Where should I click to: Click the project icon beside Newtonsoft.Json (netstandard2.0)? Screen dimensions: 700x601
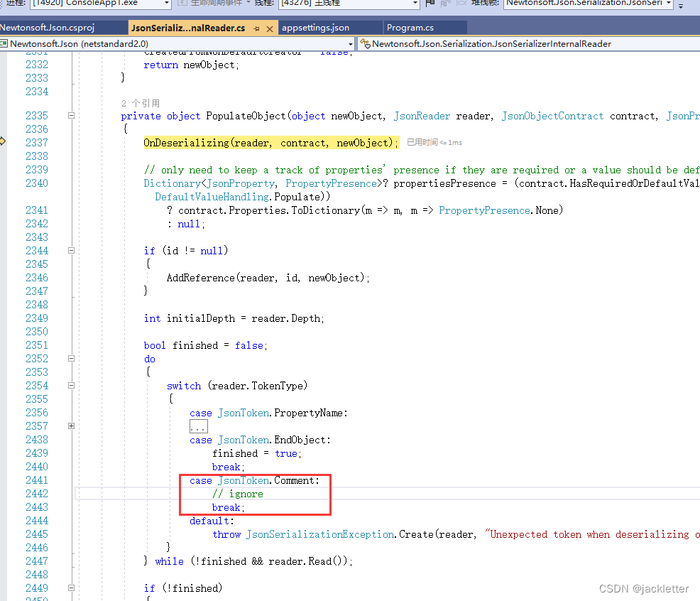tap(6, 43)
